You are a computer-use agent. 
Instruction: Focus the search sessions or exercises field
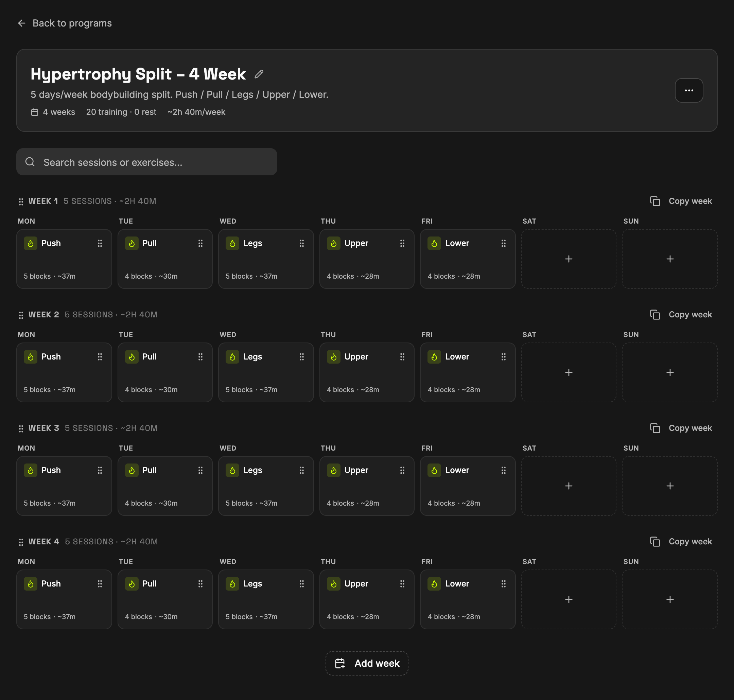pos(147,162)
